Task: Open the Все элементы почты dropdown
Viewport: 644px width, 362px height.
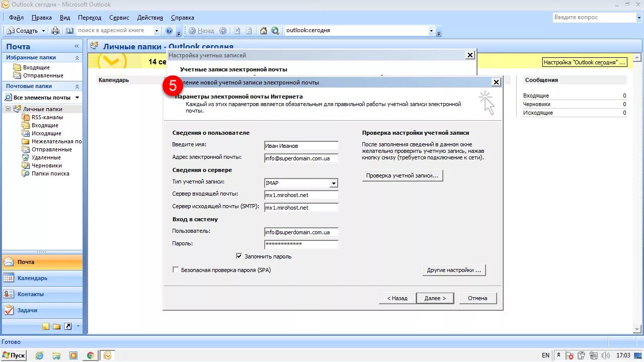Action: point(77,98)
